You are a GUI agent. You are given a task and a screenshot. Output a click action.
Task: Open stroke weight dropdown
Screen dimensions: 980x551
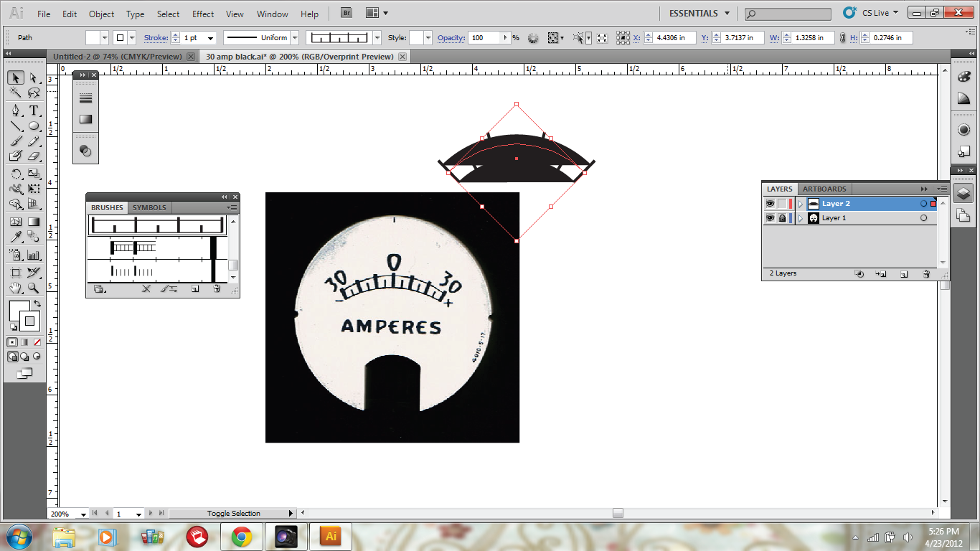(211, 38)
